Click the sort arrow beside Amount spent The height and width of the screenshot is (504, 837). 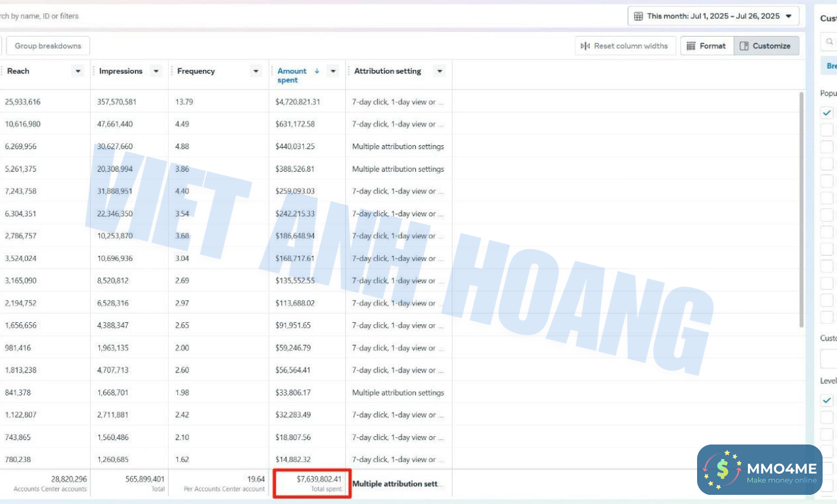[317, 71]
